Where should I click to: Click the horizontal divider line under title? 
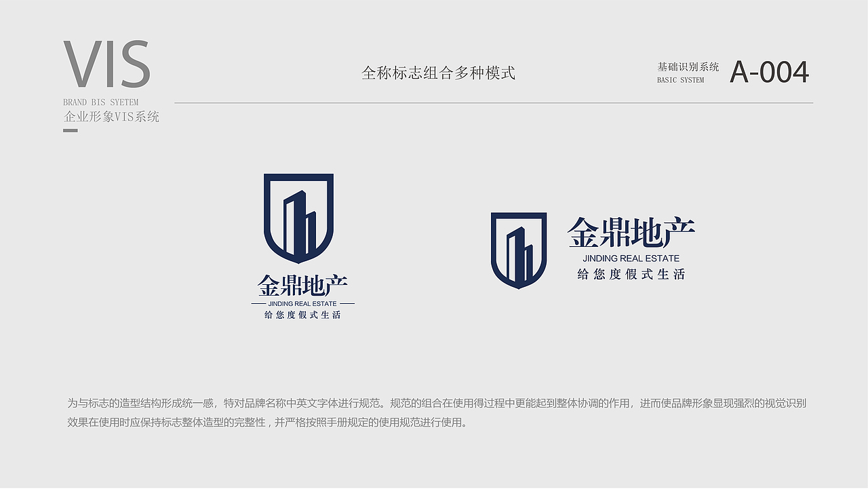[494, 102]
